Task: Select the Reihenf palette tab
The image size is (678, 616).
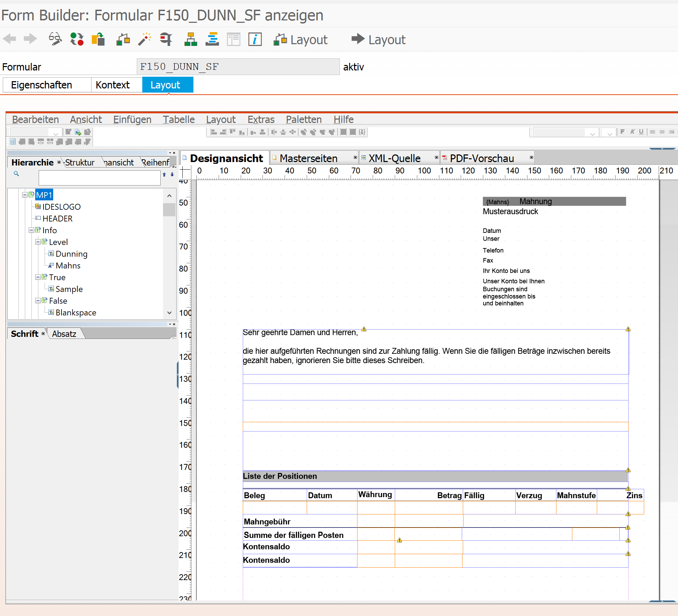Action: click(x=155, y=162)
